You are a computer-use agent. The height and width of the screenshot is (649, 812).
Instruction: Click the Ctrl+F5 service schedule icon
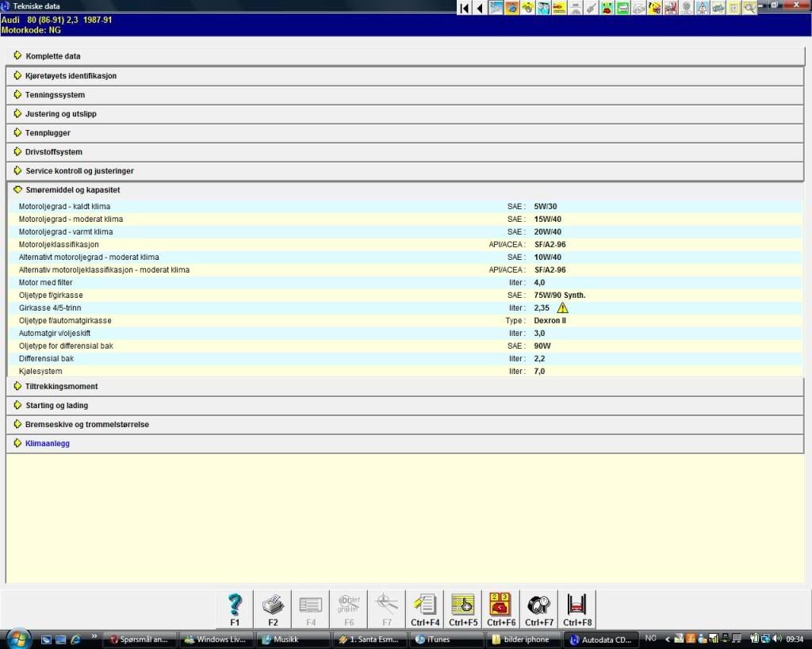[x=463, y=609]
